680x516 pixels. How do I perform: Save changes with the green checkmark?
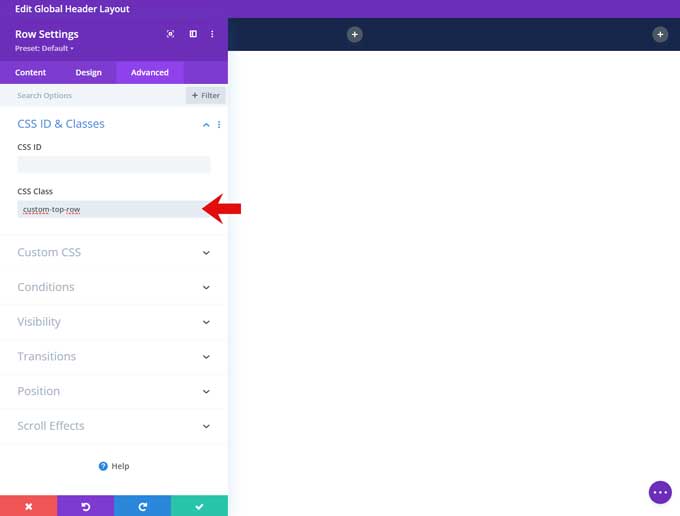199,506
